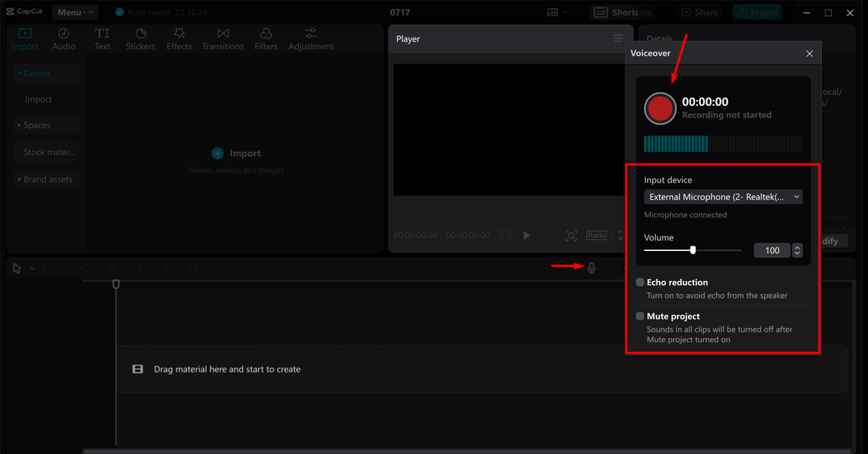Open the Text tab
The width and height of the screenshot is (868, 454).
102,39
